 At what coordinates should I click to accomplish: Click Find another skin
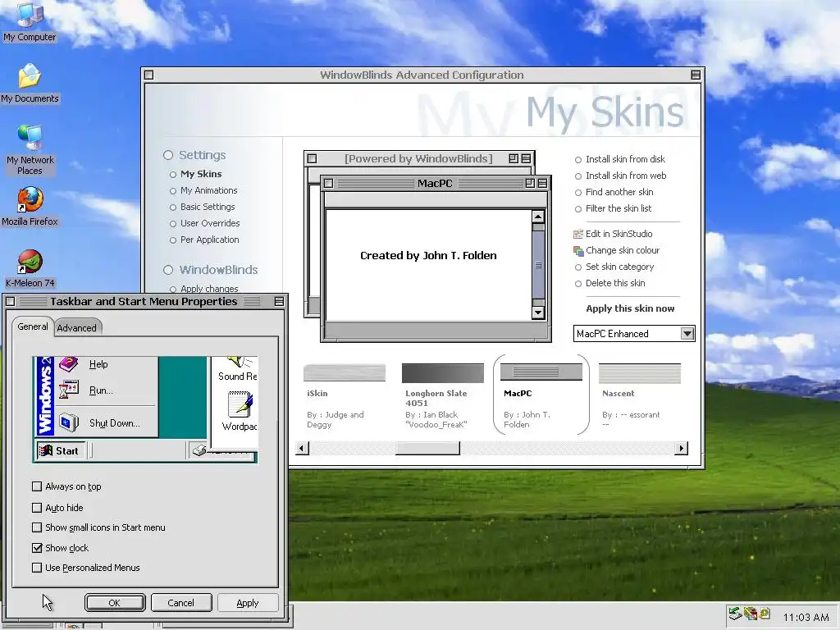click(x=614, y=192)
